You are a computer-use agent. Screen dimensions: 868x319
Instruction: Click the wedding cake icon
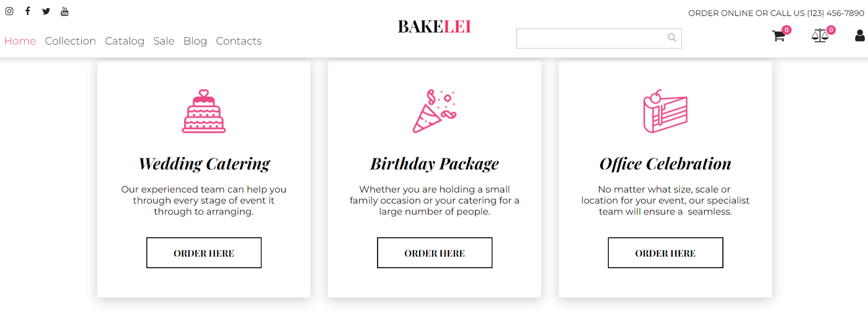pos(203,111)
